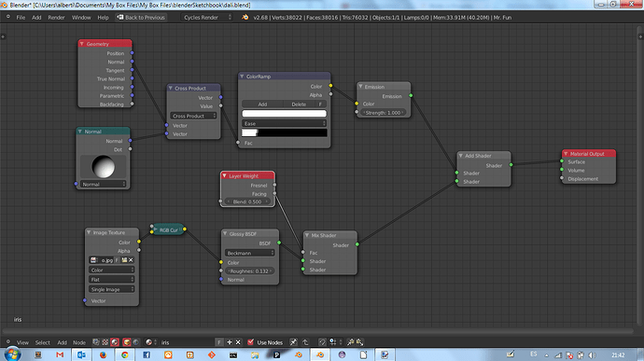The image size is (644, 361).
Task: Click the F flip button in ColorRamp
Action: (320, 104)
